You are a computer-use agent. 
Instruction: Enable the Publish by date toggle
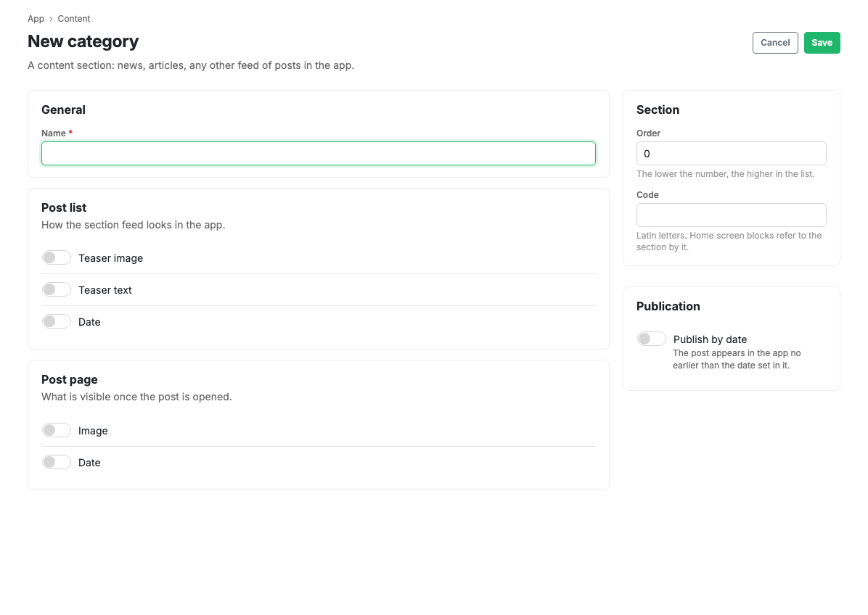point(652,339)
